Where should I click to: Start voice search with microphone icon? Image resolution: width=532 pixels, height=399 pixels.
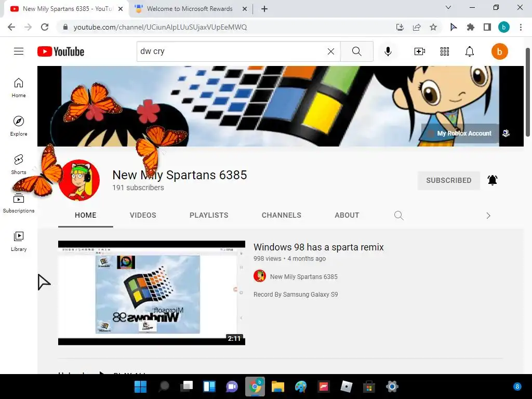(388, 51)
